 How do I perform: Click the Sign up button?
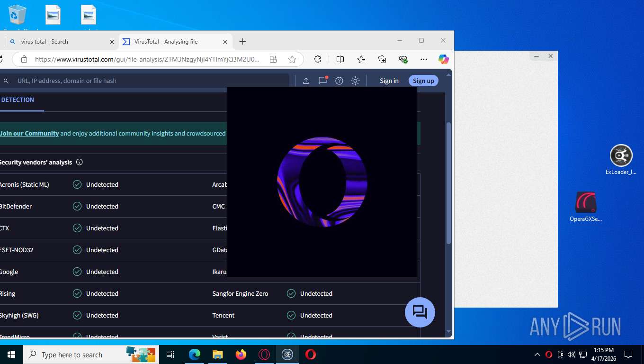[423, 81]
